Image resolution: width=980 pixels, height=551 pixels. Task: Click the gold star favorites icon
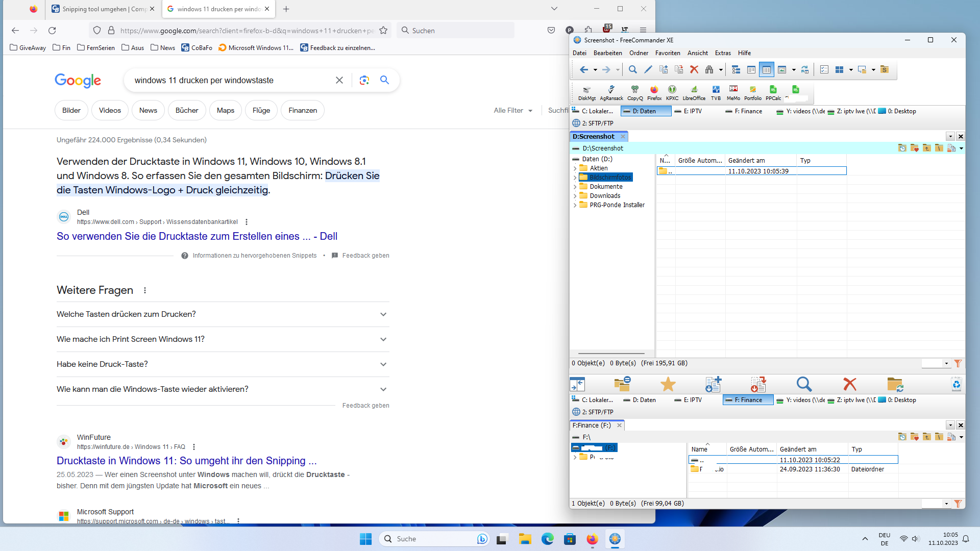[x=668, y=384]
